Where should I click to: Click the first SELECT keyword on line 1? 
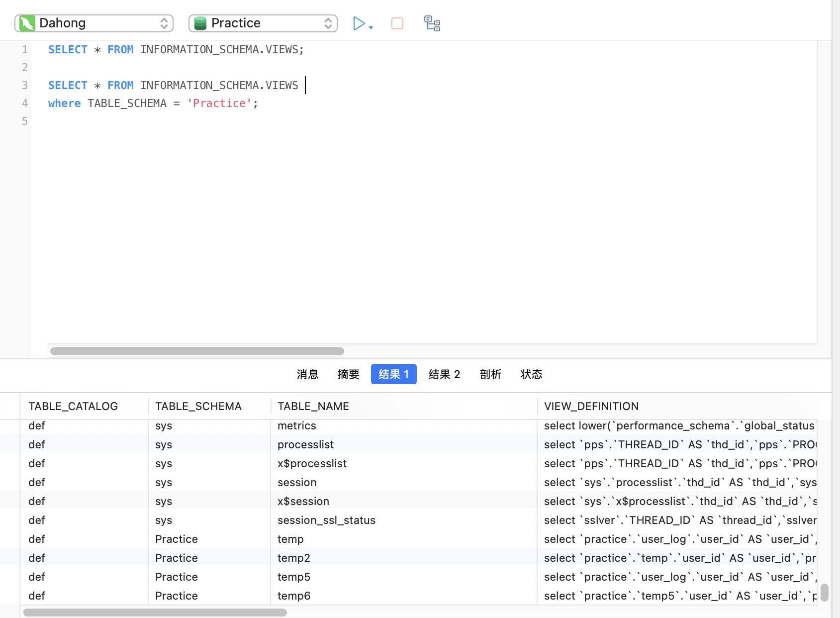coord(68,49)
